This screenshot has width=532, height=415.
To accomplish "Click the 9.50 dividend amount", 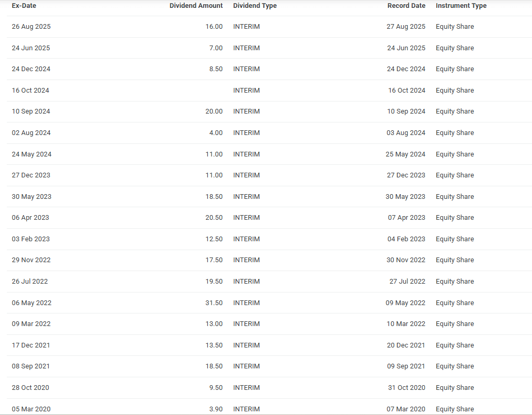I will pyautogui.click(x=216, y=388).
